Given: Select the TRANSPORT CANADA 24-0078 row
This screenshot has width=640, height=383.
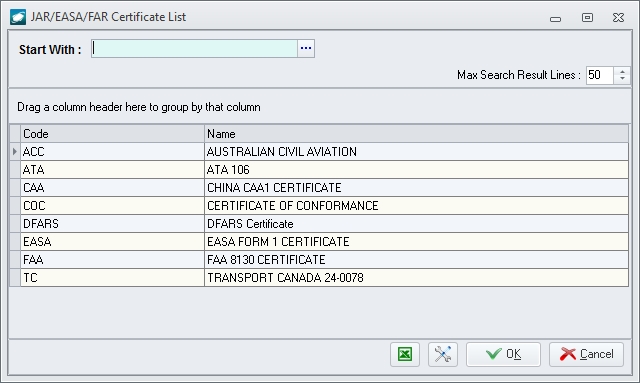Looking at the screenshot, I should pyautogui.click(x=324, y=277).
